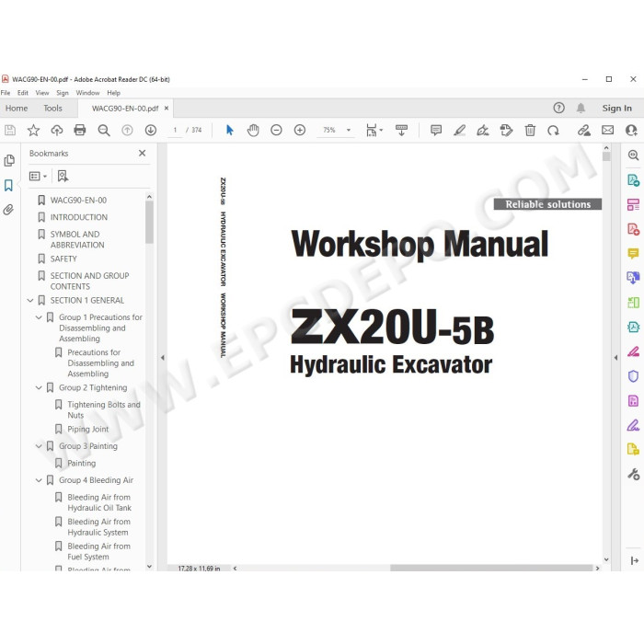
Task: Open the search tool in right pane
Action: click(x=633, y=155)
